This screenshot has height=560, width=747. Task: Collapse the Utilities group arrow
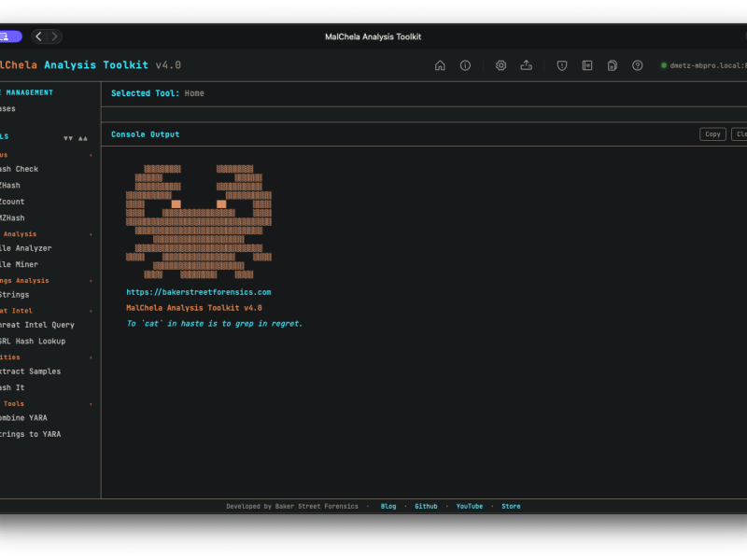[91, 357]
